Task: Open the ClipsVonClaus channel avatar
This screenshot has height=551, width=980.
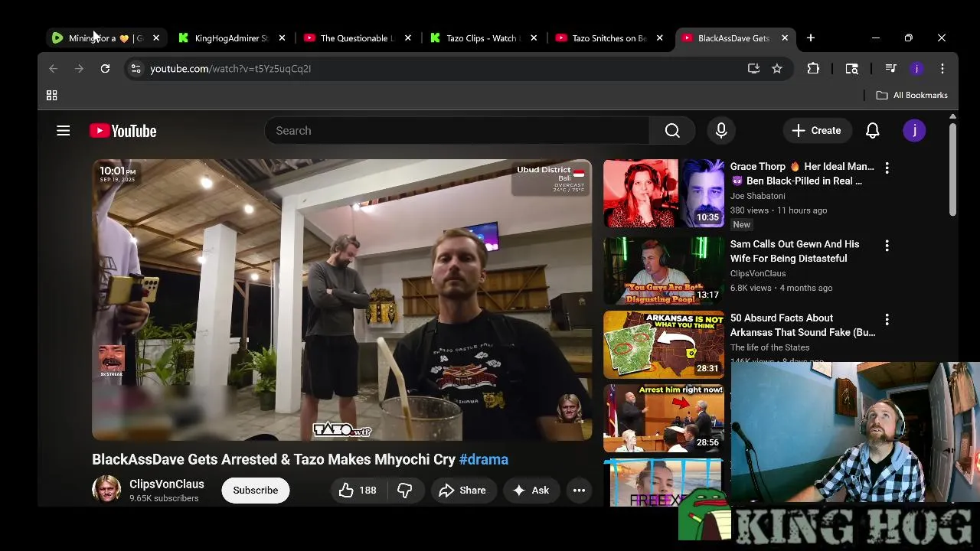Action: coord(106,490)
